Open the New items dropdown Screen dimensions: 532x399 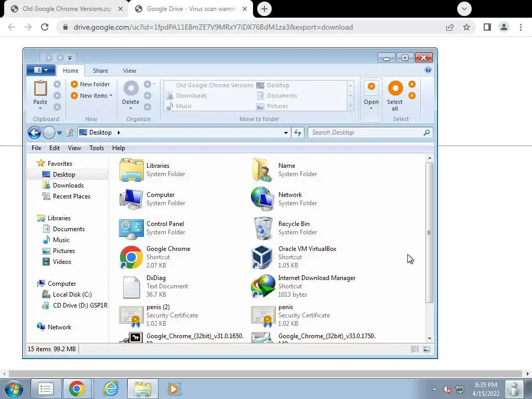(x=91, y=96)
